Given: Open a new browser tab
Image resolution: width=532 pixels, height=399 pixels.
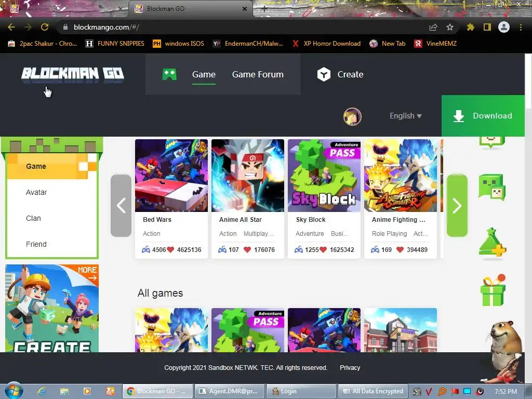Looking at the screenshot, I should click(x=264, y=9).
